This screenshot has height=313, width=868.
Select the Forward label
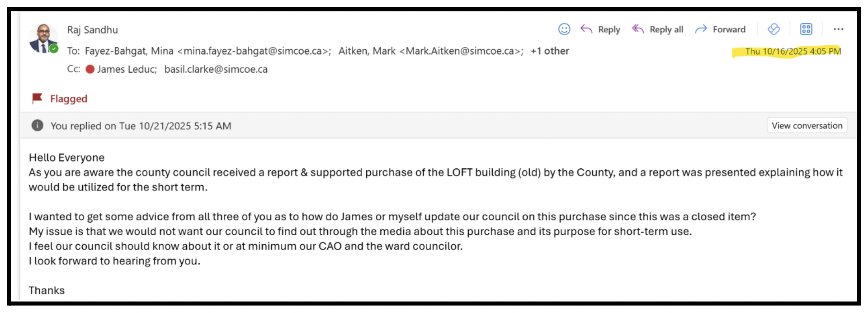[x=729, y=29]
